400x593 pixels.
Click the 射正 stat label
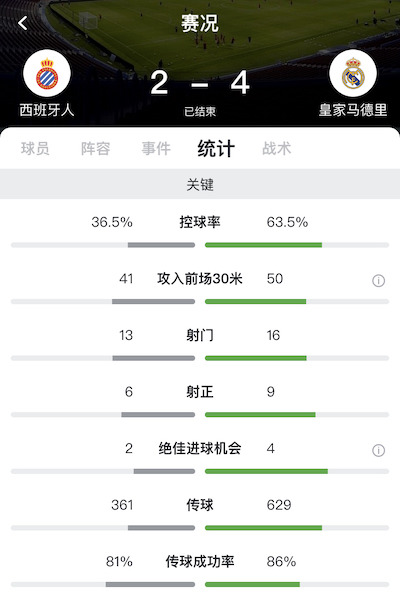tap(200, 392)
